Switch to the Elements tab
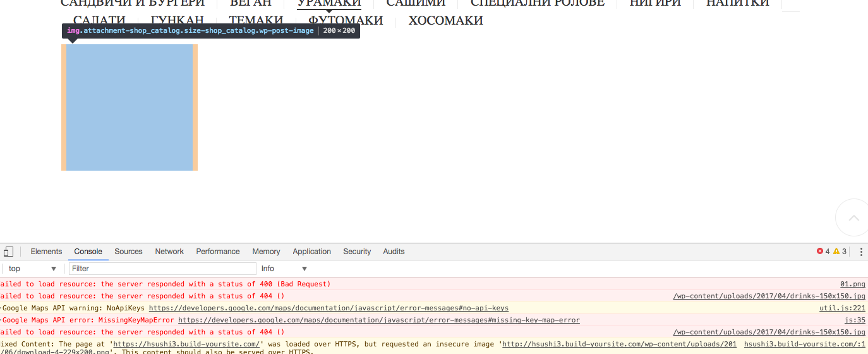 point(46,252)
